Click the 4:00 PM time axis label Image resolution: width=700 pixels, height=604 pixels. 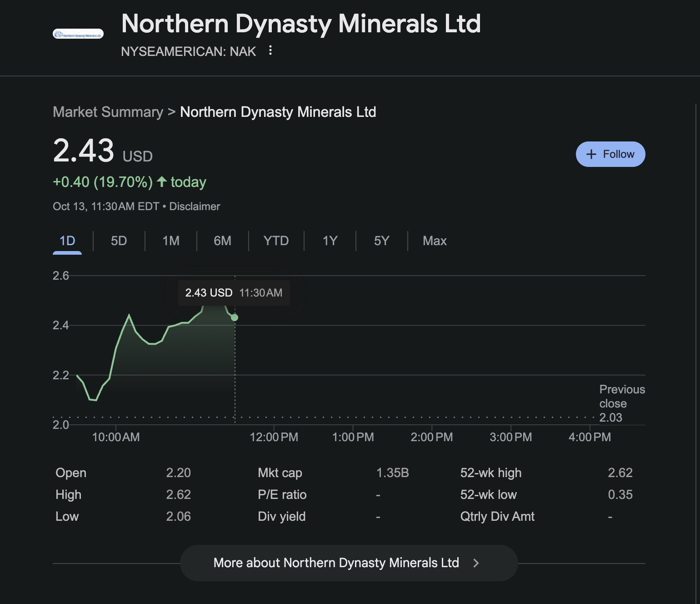coord(590,437)
